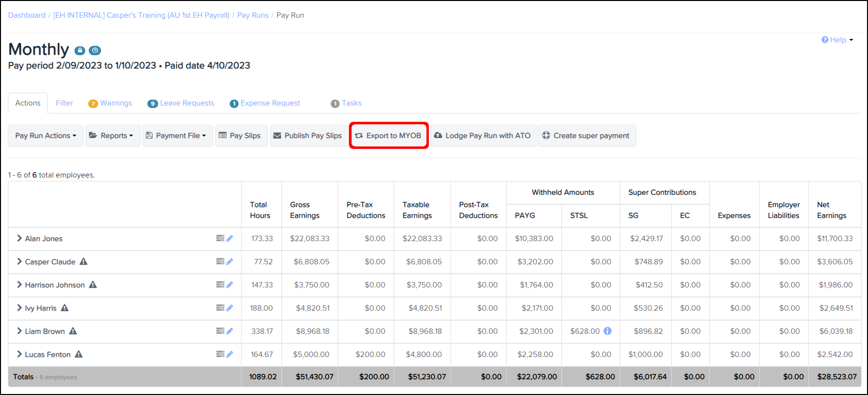
Task: Click Create super payment button
Action: click(x=587, y=136)
